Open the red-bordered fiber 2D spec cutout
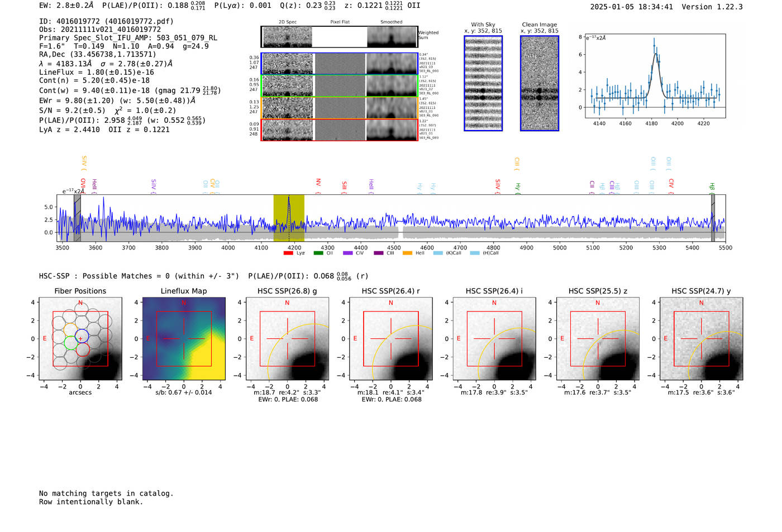 coord(288,130)
